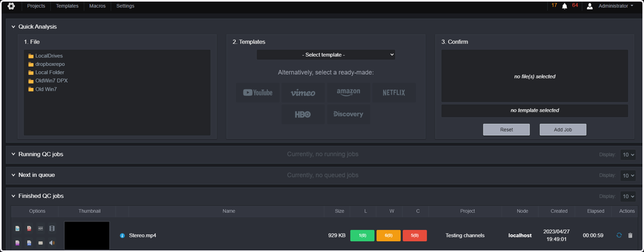Open the film strip icon for Stereo.mp4
The image size is (644, 252).
[52, 228]
